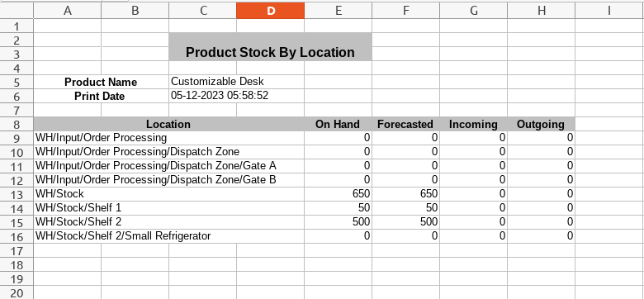The width and height of the screenshot is (644, 299).
Task: Click the select-all corner box
Action: (17, 11)
